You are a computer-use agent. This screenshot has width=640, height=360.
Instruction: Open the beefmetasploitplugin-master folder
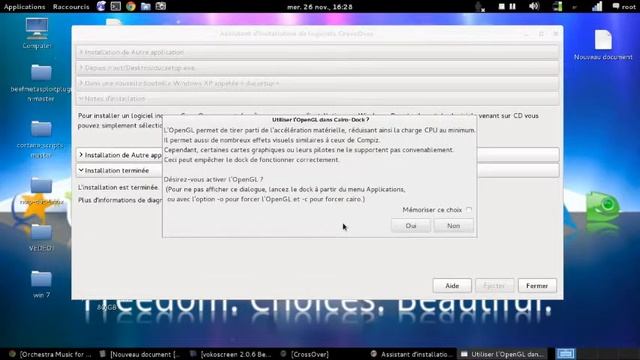coord(41,82)
